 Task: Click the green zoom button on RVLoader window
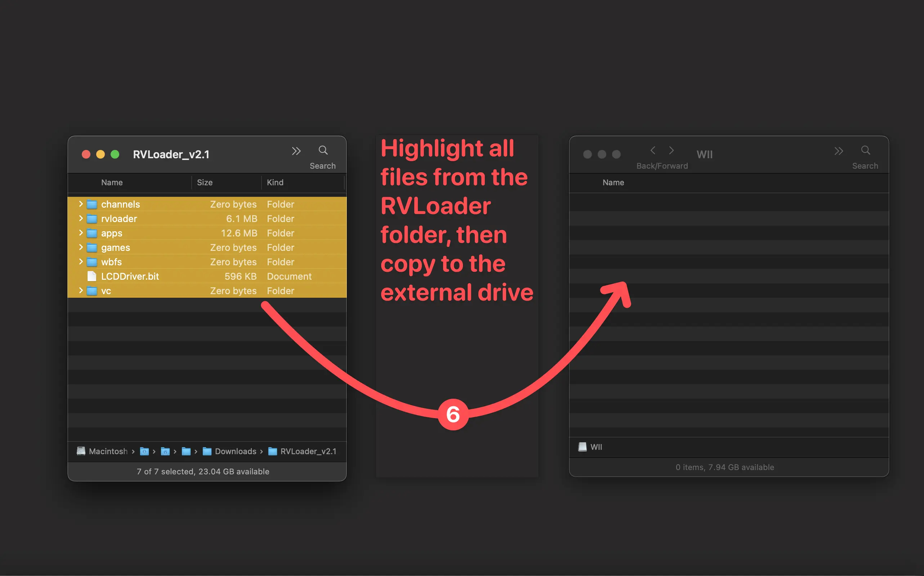(x=115, y=154)
